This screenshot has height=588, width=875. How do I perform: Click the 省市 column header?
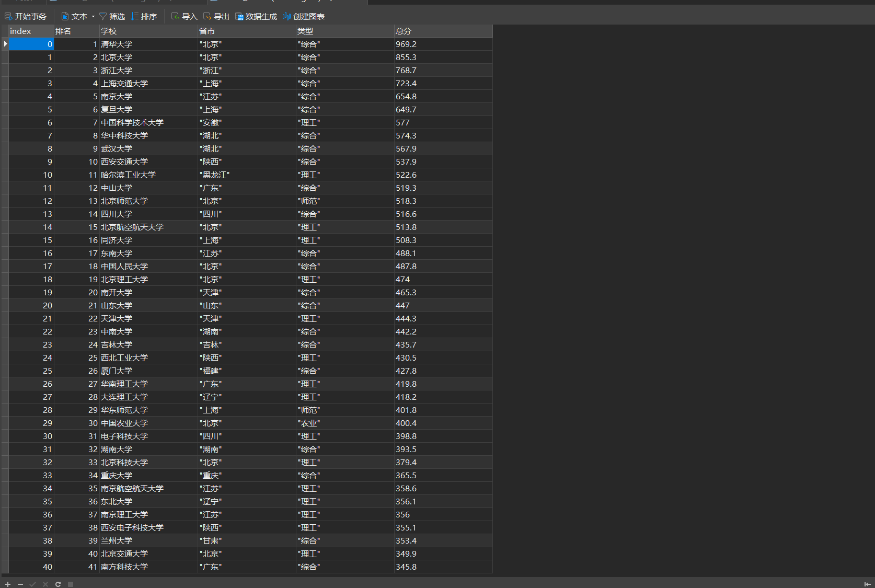coord(247,31)
